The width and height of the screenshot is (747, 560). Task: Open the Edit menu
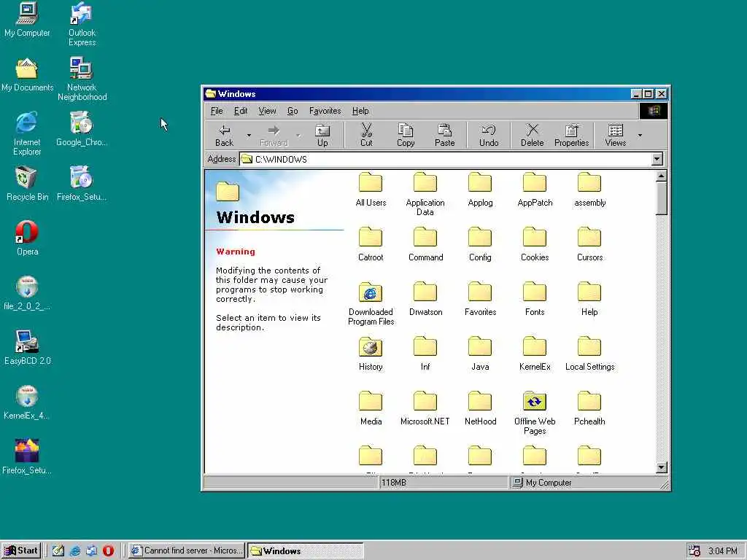[x=241, y=111]
